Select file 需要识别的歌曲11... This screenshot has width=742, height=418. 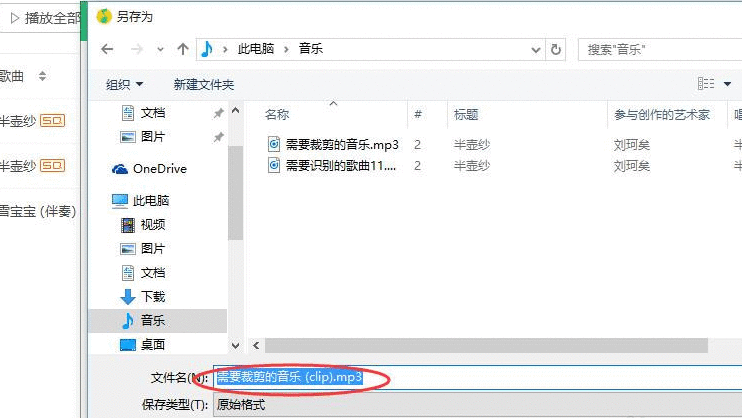pyautogui.click(x=341, y=166)
